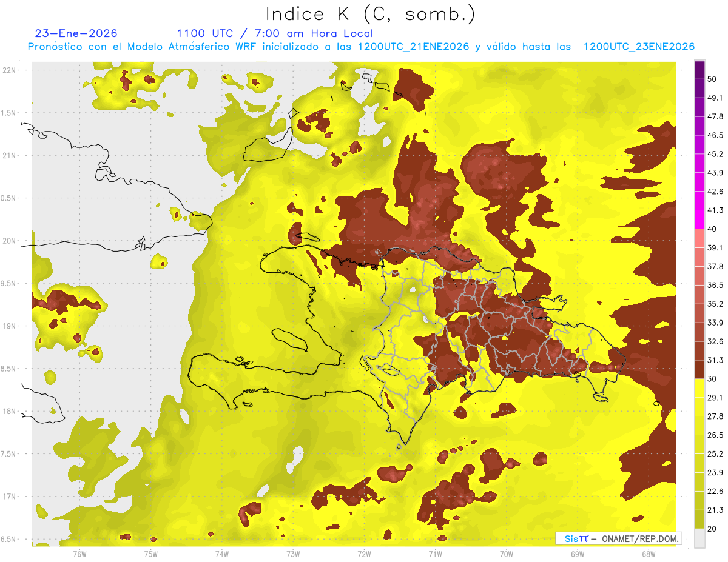Click the '73W' longitude label
Image resolution: width=728 pixels, height=562 pixels.
tap(293, 554)
